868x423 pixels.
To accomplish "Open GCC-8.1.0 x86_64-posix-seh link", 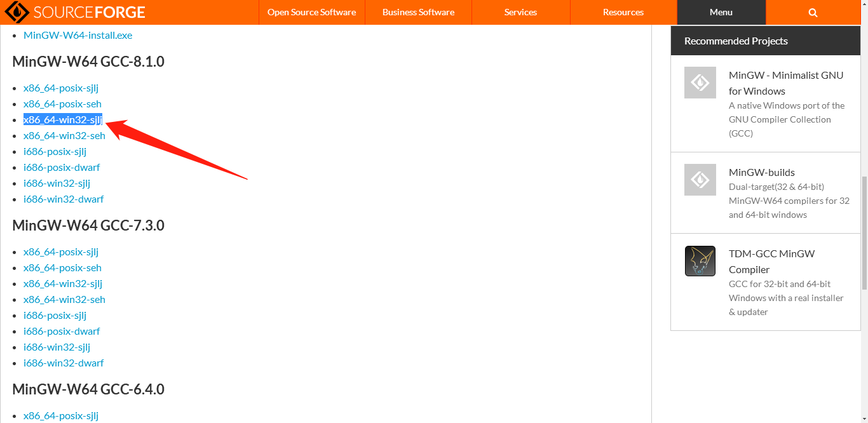I will point(62,104).
